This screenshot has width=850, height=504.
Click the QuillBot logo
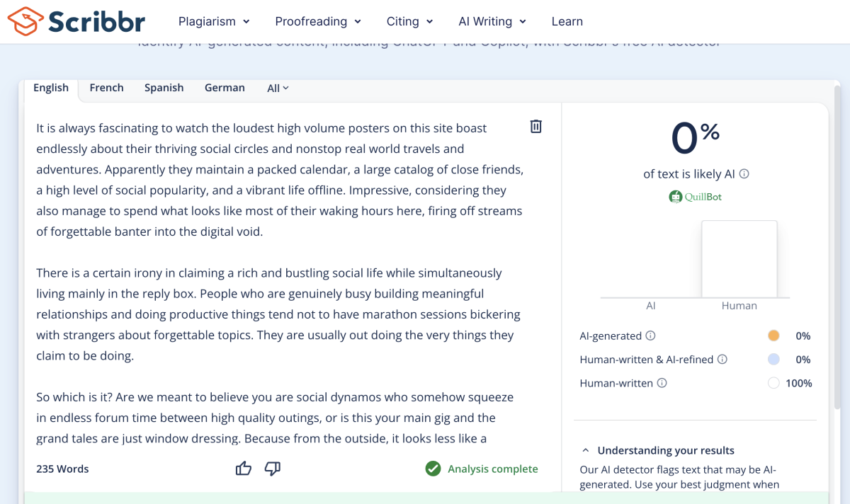695,197
